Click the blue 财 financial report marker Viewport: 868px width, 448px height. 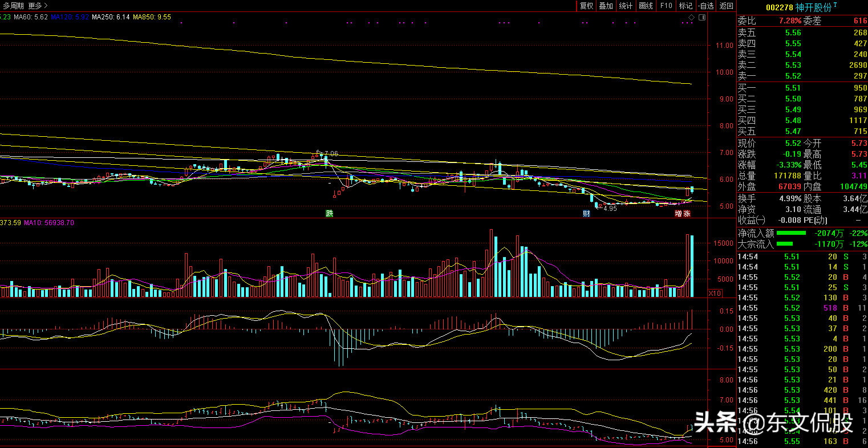point(586,213)
